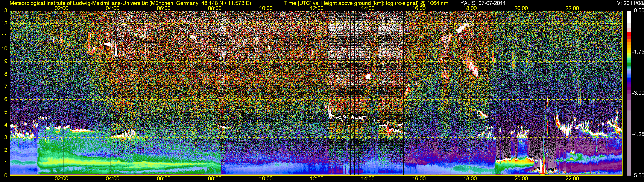Click the 10:00 label on the bottom time axis
The width and height of the screenshot is (644, 182).
point(266,179)
